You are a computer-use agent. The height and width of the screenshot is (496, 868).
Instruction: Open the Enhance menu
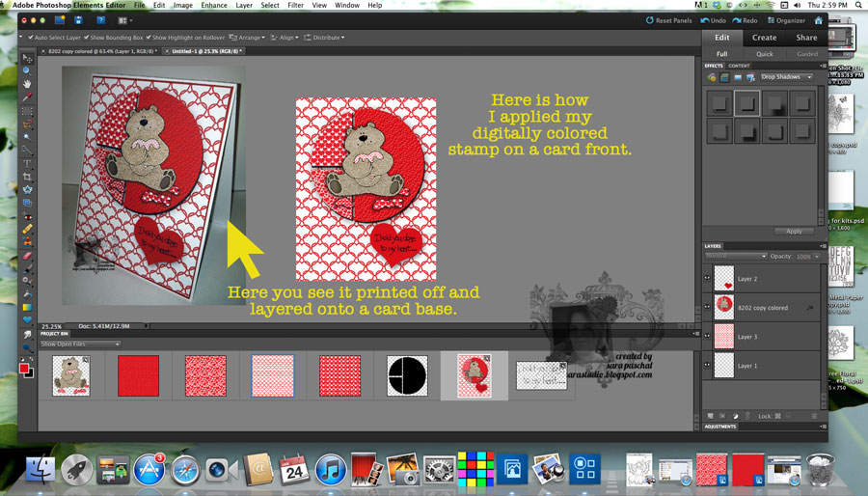[214, 5]
